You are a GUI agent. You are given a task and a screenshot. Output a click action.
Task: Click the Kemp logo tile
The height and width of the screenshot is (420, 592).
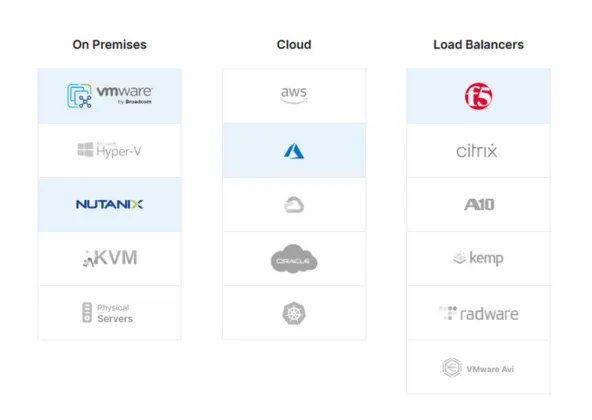[x=478, y=258]
